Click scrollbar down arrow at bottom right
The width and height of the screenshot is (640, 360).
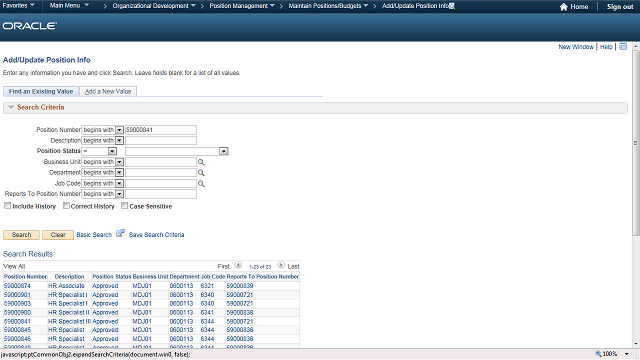(x=636, y=344)
